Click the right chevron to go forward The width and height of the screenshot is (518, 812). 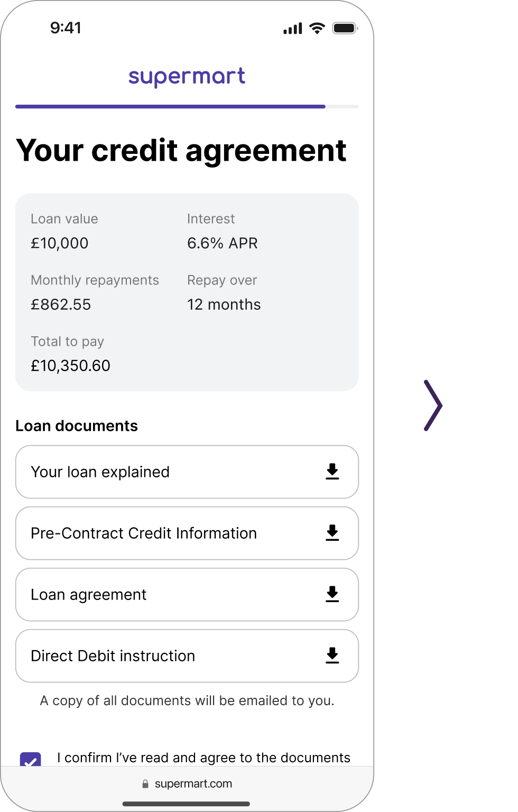(434, 405)
